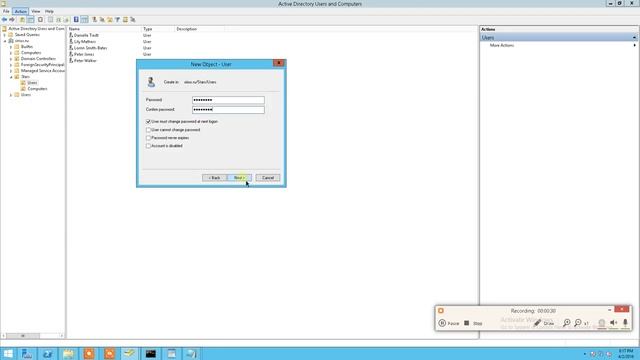Expand the Managed Service Accounts node
The width and height of the screenshot is (640, 360).
[11, 71]
